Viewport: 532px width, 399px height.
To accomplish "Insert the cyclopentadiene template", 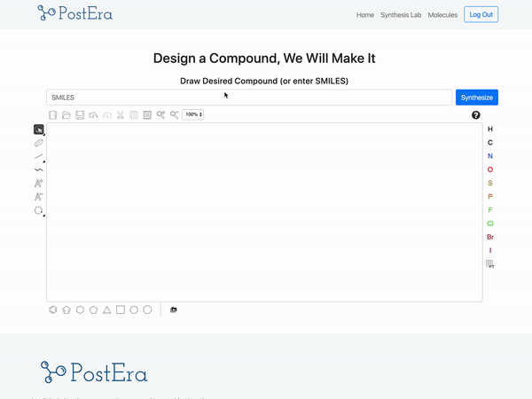I will coord(66,309).
